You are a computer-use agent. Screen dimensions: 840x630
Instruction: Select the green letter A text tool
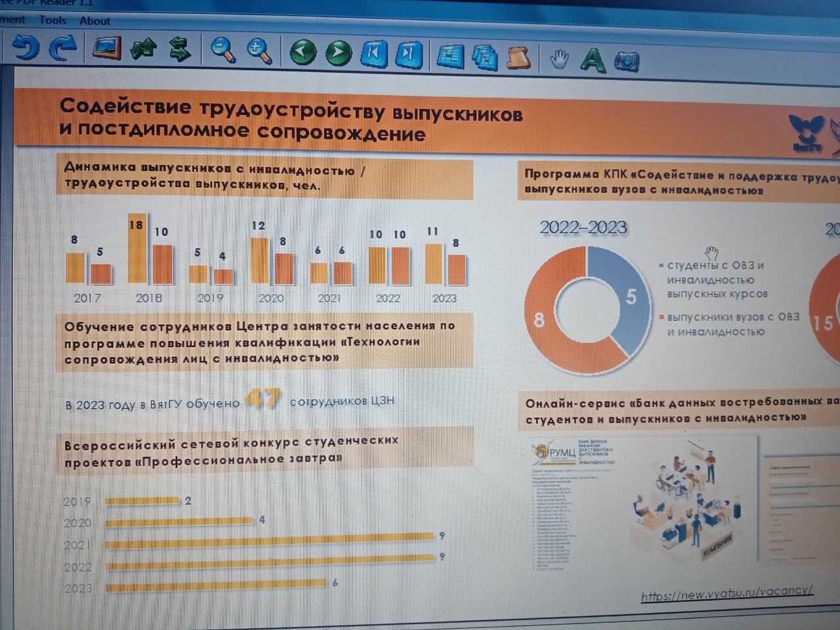pyautogui.click(x=593, y=60)
